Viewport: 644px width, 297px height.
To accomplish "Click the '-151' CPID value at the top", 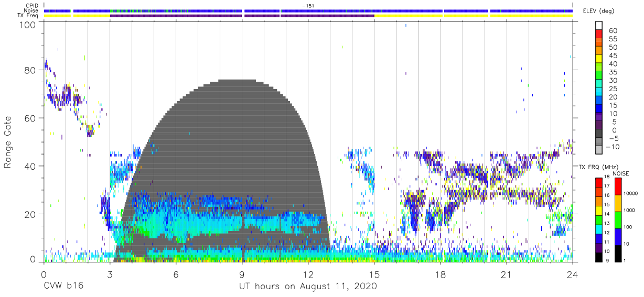I will (x=308, y=5).
